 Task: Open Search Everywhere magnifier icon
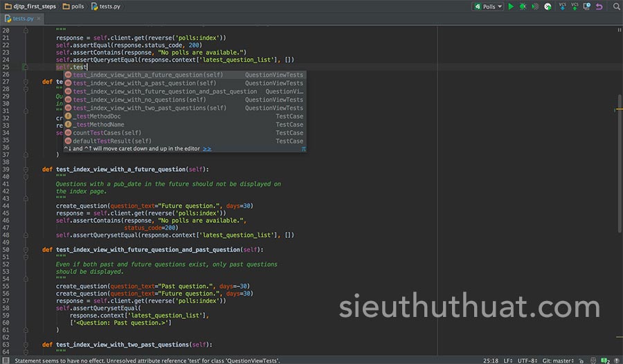(616, 6)
